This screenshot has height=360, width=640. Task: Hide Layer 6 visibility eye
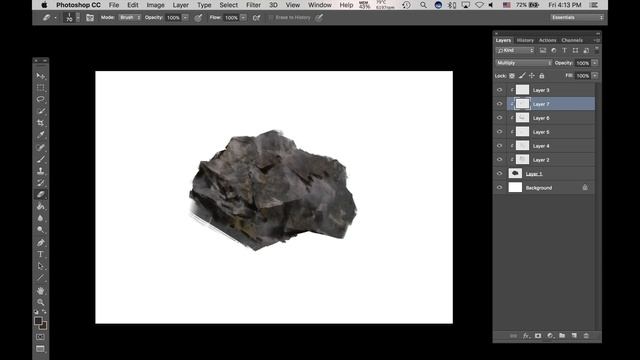coord(500,118)
